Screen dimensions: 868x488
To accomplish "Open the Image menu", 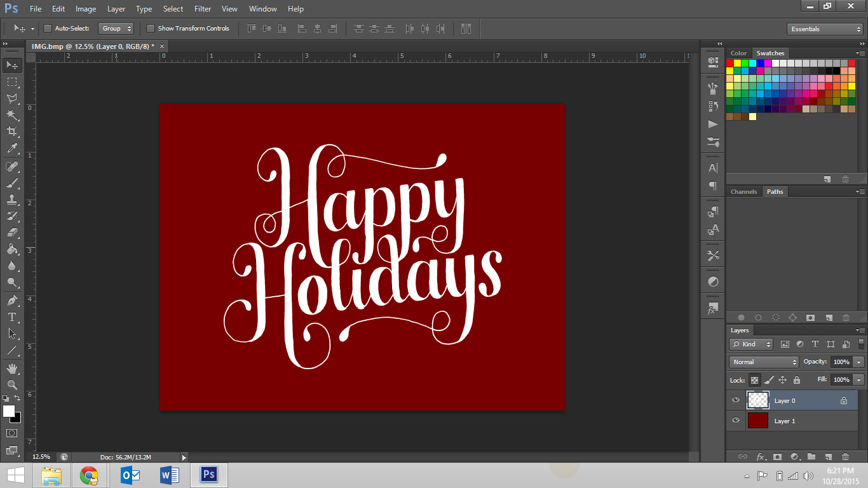I will 86,9.
